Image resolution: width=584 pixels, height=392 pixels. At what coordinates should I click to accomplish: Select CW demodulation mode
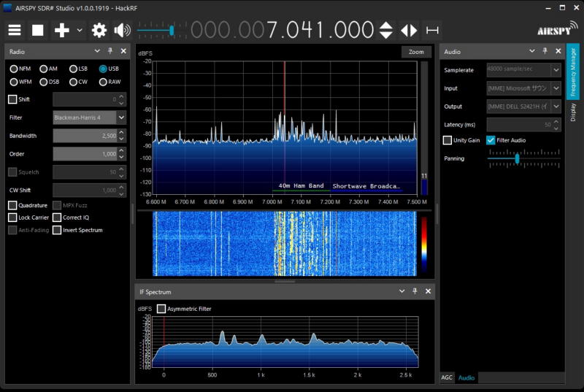pos(79,82)
